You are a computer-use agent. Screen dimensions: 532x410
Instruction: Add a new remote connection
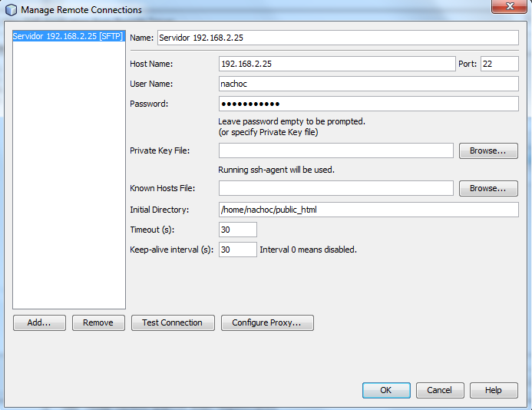tap(39, 322)
